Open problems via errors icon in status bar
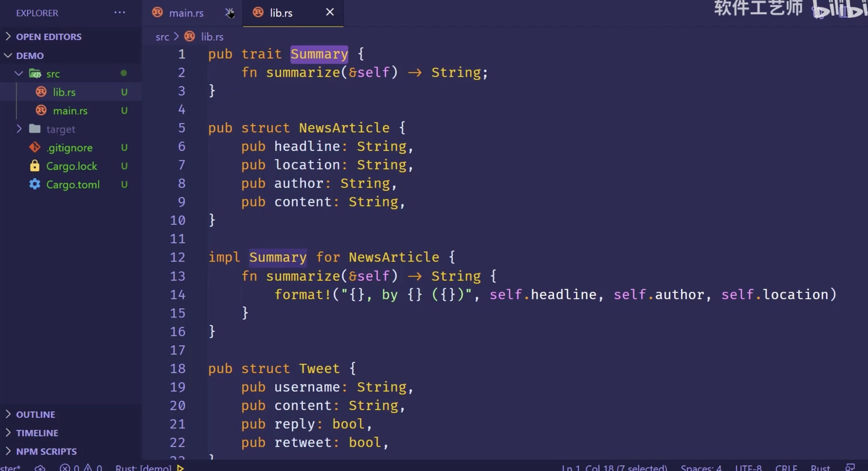868x471 pixels. point(65,468)
